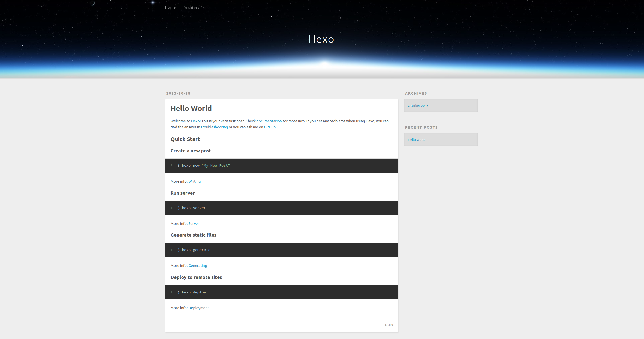
Task: Follow the Hexo link in the welcome text
Action: [195, 121]
